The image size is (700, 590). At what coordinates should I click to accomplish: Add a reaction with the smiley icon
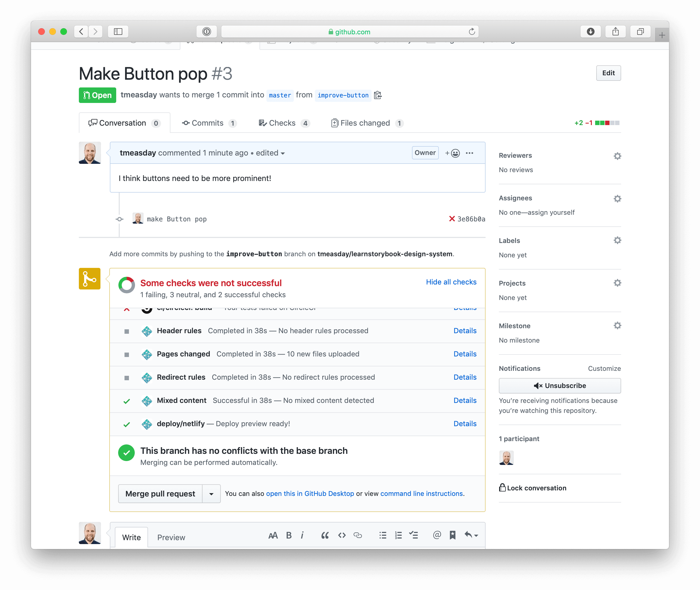click(452, 153)
